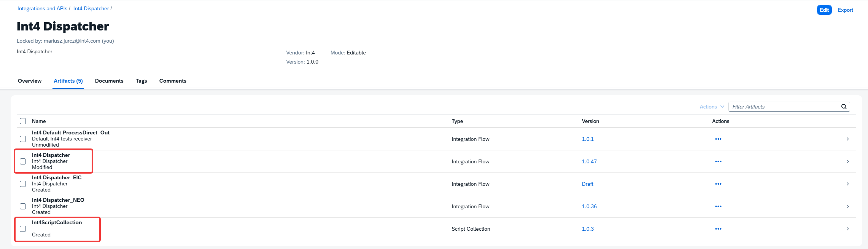The width and height of the screenshot is (868, 249).
Task: Tick the select-all checkbox in Name header
Action: [23, 121]
